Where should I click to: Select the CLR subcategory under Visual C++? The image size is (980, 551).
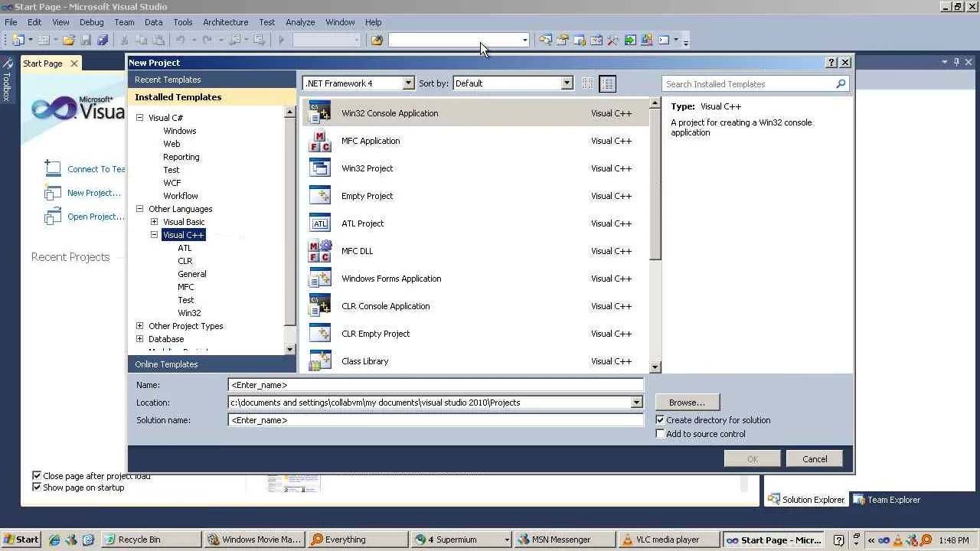click(185, 261)
